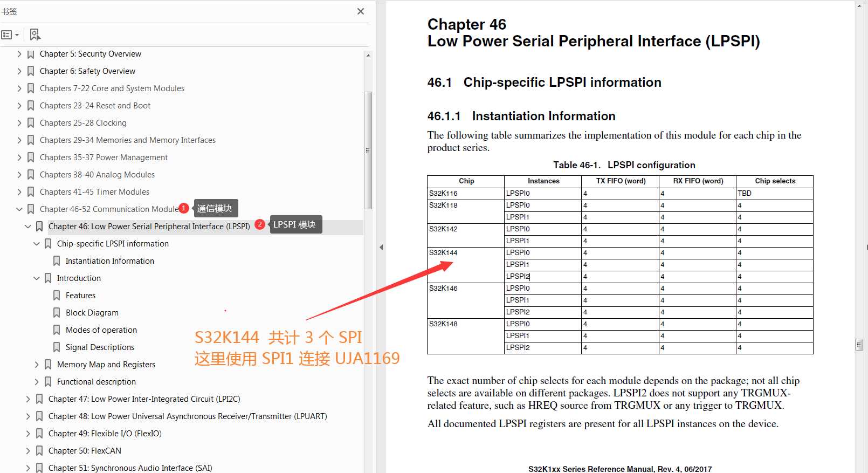868x473 pixels.
Task: Expand Chapter 6: Safety Overview
Action: click(19, 71)
